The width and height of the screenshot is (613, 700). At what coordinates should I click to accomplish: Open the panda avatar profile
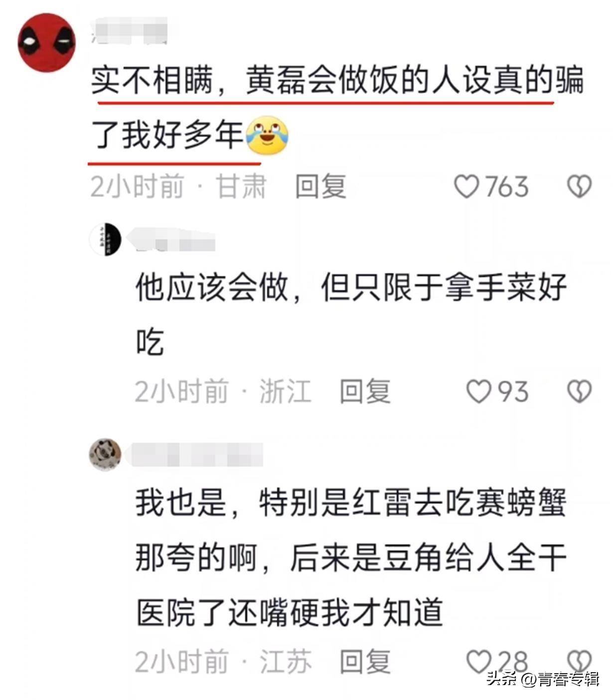105,455
